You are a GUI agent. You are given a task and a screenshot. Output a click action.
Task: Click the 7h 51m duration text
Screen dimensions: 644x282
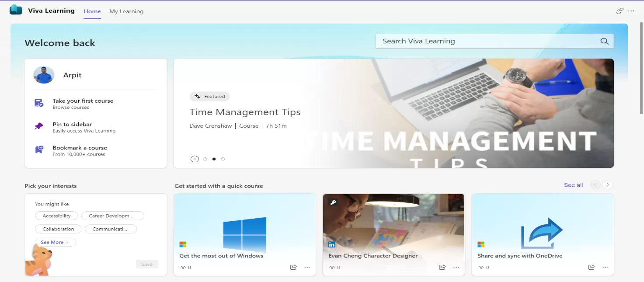point(276,126)
